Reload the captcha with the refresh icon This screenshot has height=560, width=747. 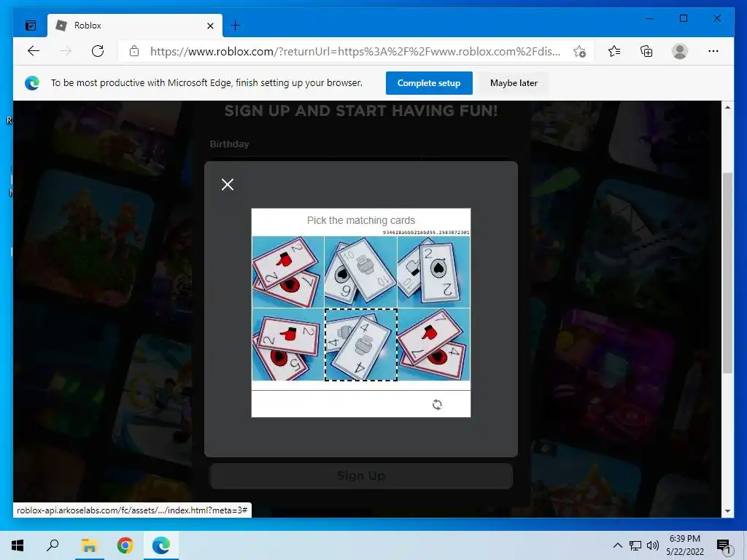point(437,405)
